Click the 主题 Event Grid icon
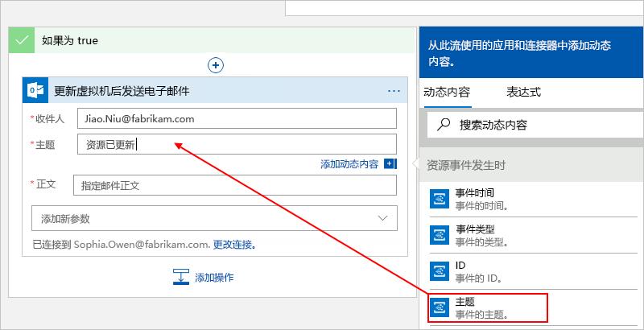 pyautogui.click(x=440, y=307)
